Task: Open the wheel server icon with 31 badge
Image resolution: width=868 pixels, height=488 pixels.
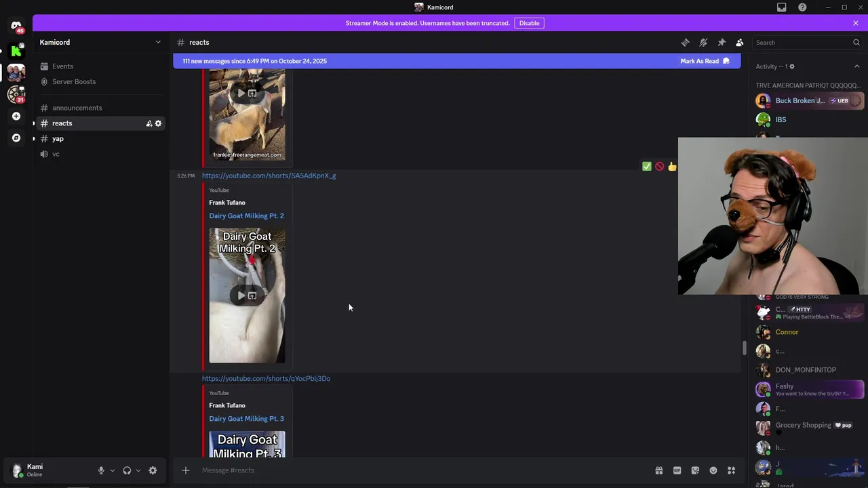Action: pyautogui.click(x=16, y=94)
